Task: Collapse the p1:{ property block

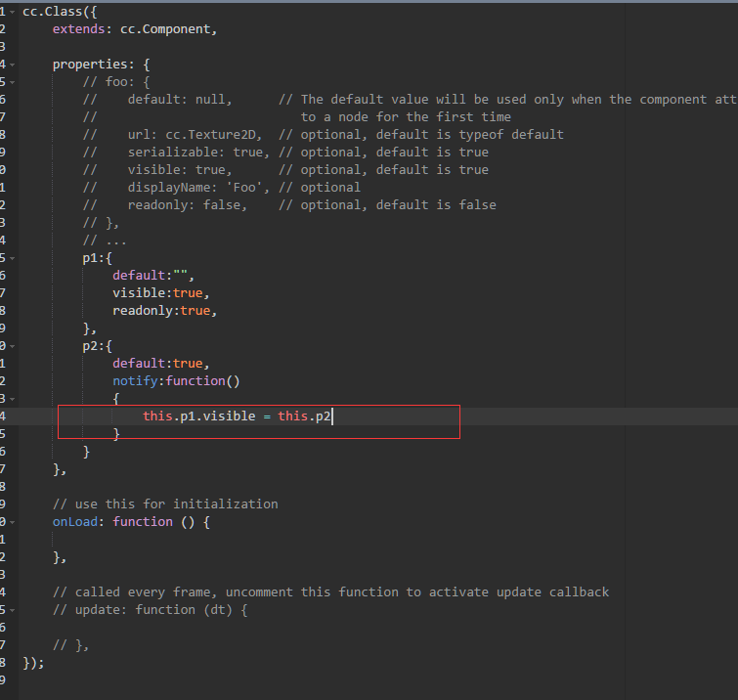Action: [x=13, y=258]
